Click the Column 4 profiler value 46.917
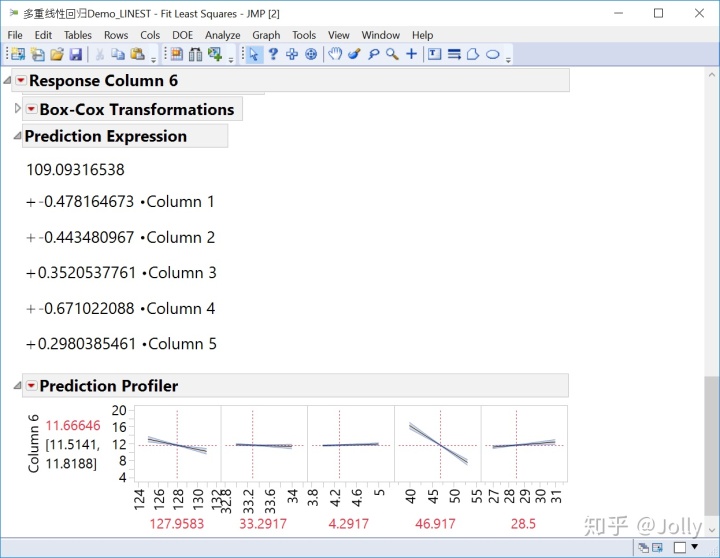This screenshot has width=720, height=558. (435, 524)
